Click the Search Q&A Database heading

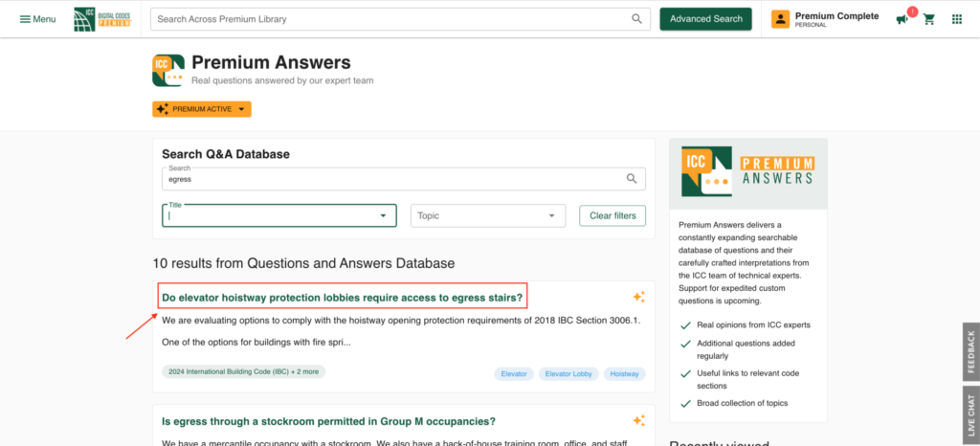coord(226,154)
